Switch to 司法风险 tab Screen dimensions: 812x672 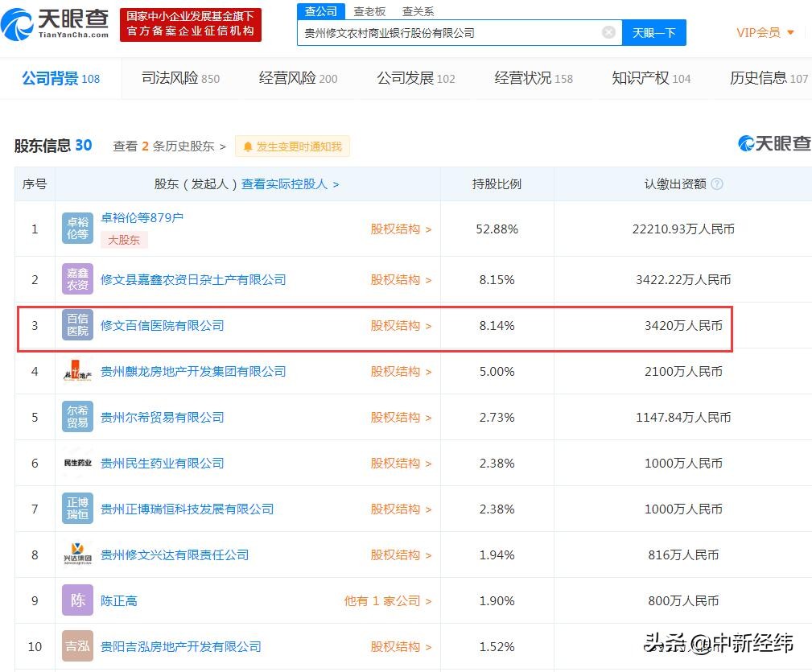181,78
